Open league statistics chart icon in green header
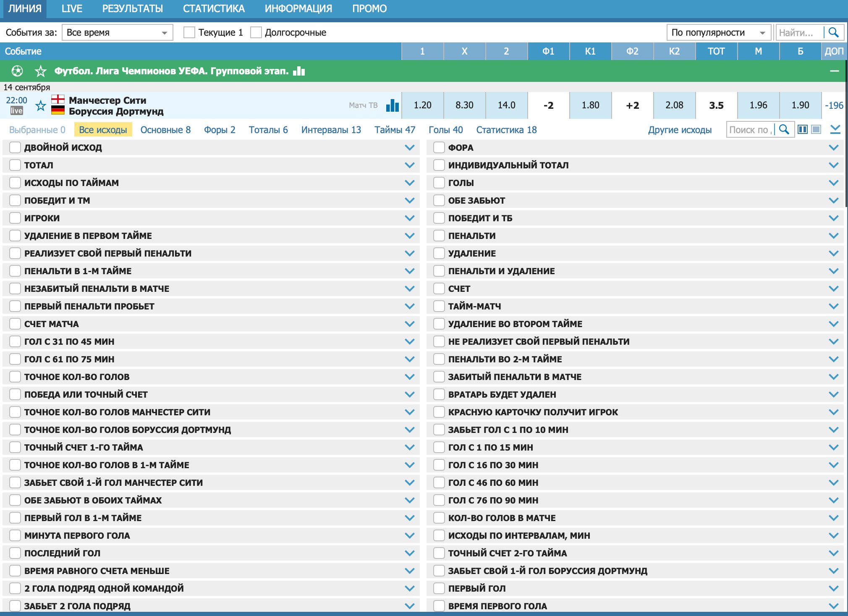The image size is (848, 616). pos(299,71)
